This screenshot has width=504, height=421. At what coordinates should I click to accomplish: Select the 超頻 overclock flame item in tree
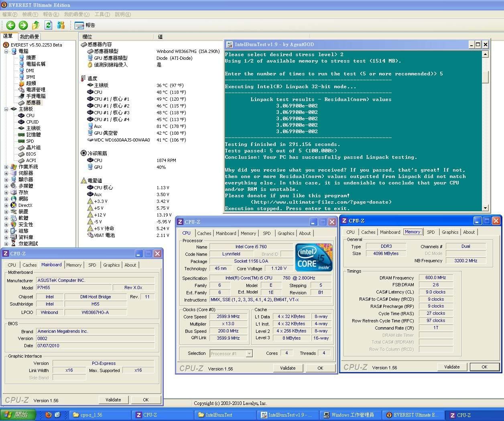click(30, 83)
